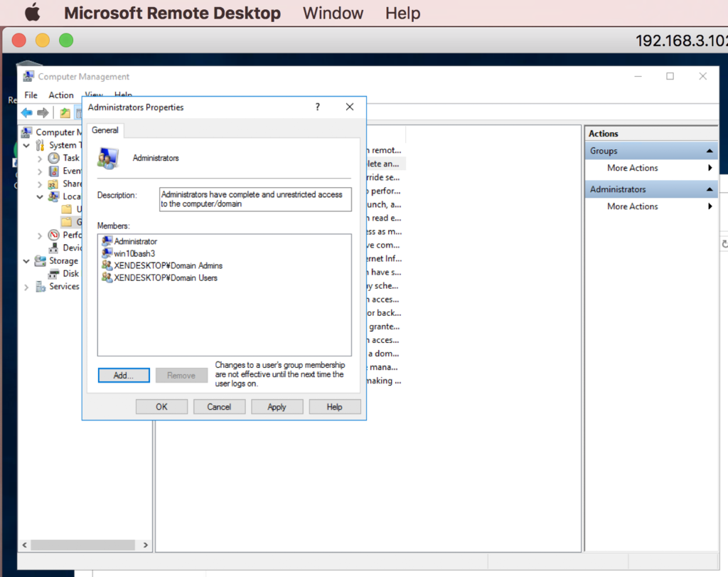Expand the Task Scheduler tree node
728x577 pixels.
40,159
